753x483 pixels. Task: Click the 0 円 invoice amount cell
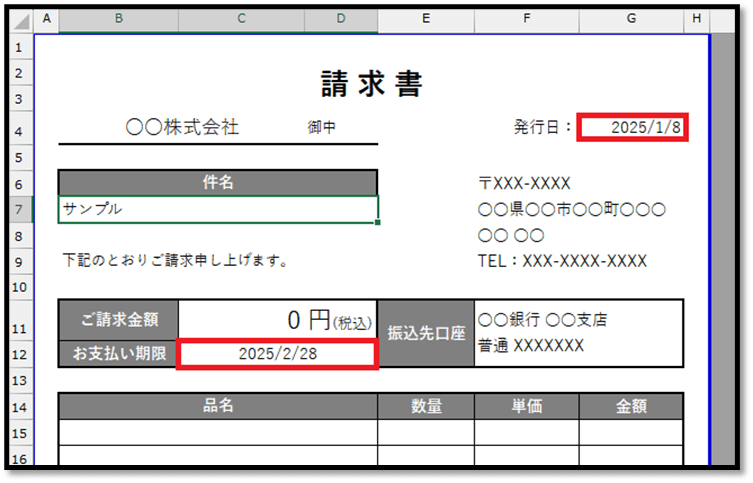coord(277,320)
